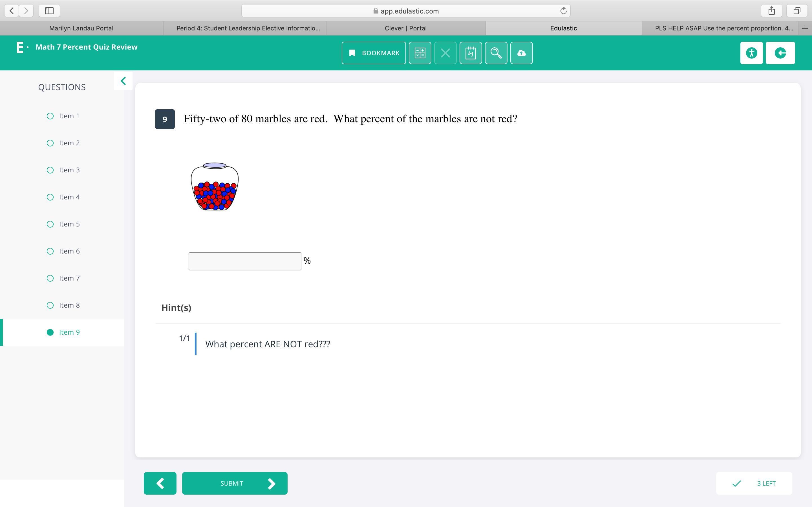This screenshot has width=812, height=507.
Task: Select Item 5 in questions list
Action: [69, 224]
